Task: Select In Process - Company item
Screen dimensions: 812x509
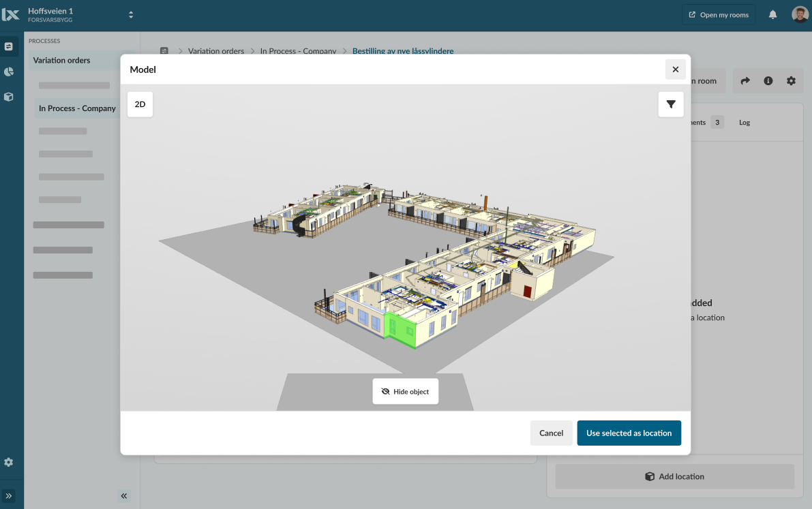Action: [x=77, y=108]
